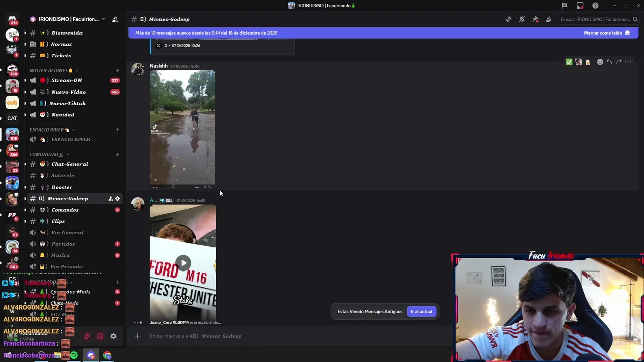This screenshot has height=362, width=644.
Task: Reply to Nashhh's message with arrow icon
Action: pyautogui.click(x=609, y=62)
